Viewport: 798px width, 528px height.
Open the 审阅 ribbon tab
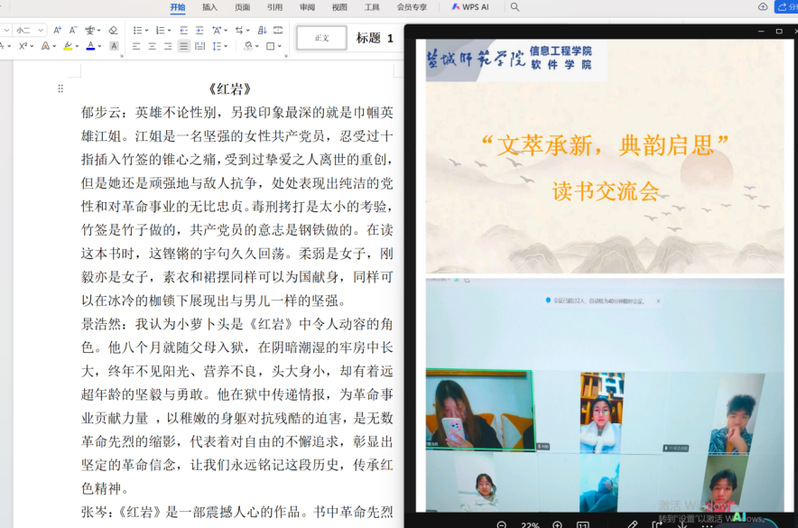click(x=307, y=7)
